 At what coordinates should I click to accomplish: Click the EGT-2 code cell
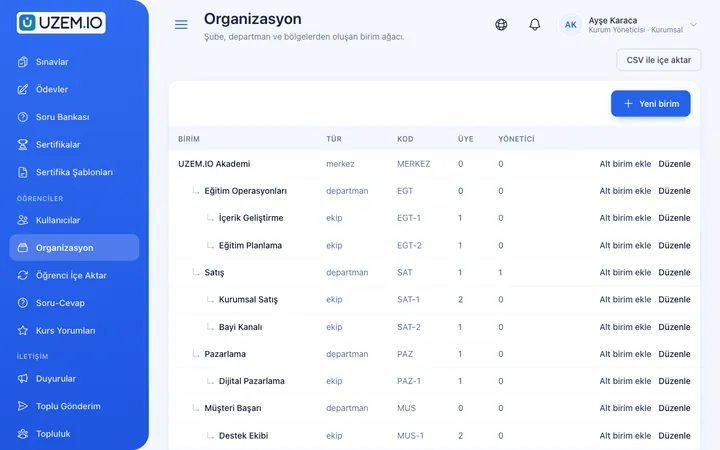click(409, 246)
